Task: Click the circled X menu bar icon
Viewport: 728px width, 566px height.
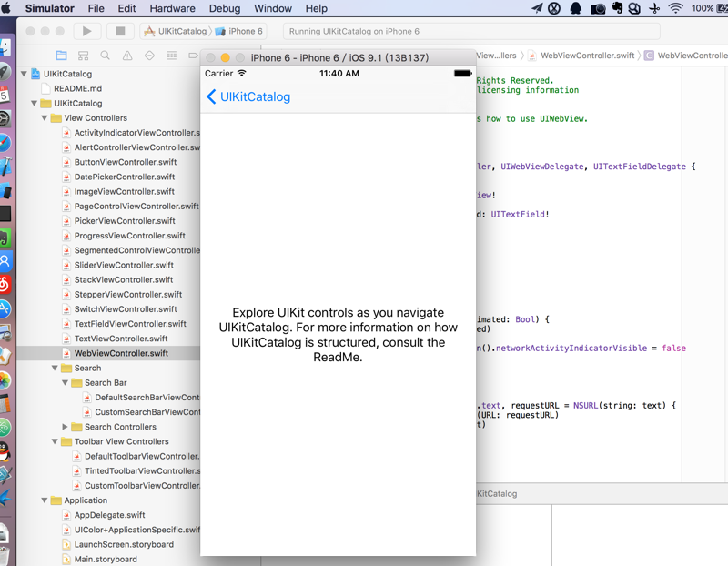Action: click(x=554, y=8)
